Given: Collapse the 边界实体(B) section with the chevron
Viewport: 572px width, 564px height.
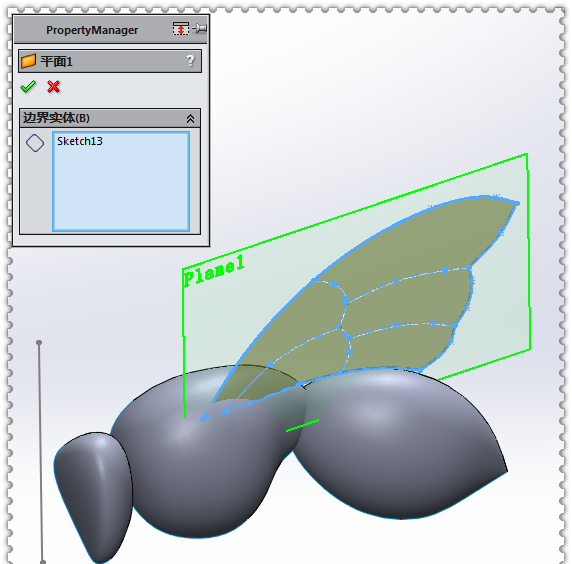Looking at the screenshot, I should pos(190,118).
